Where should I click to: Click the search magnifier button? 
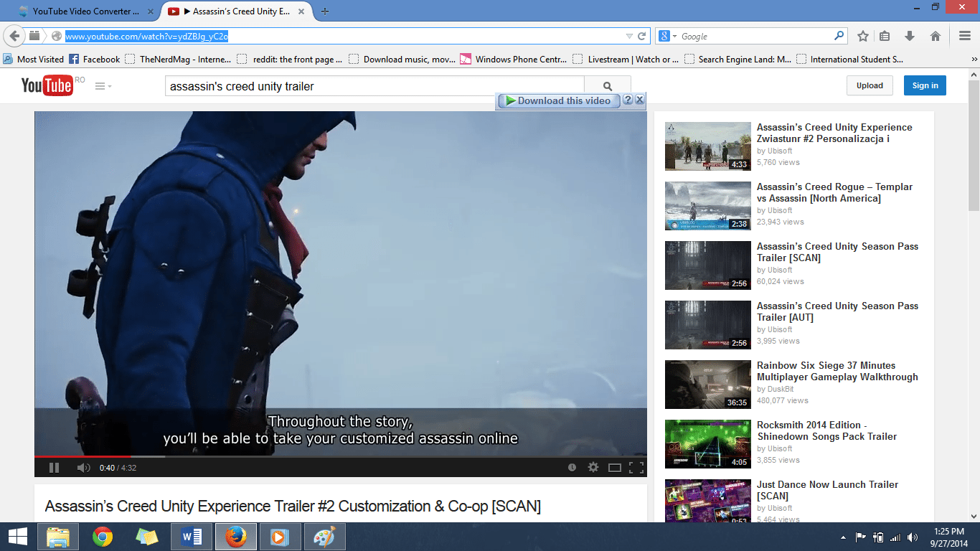607,85
